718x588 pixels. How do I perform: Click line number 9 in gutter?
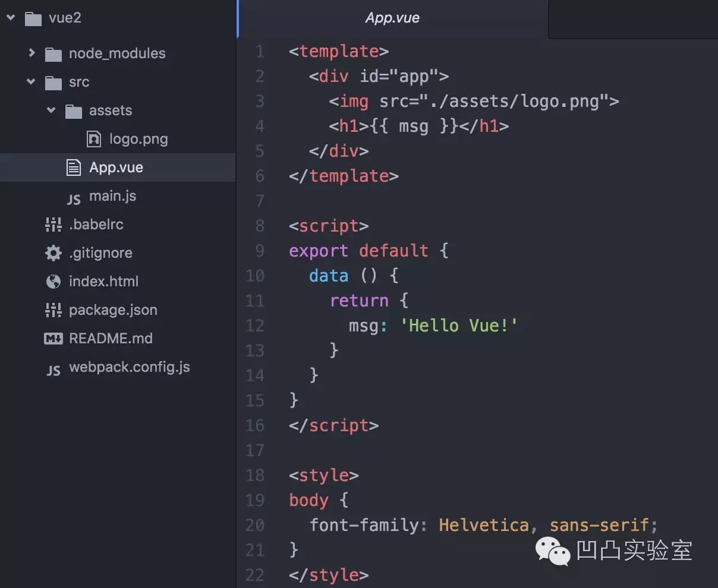click(260, 251)
